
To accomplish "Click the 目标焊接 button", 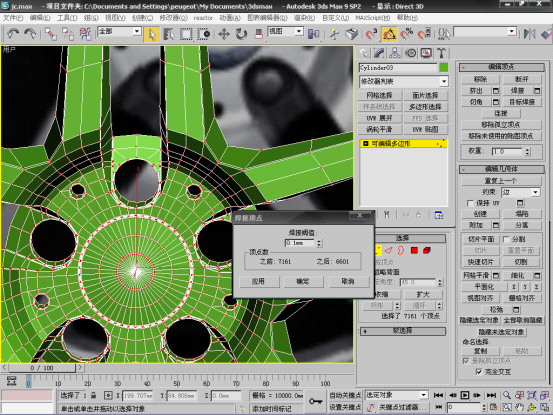I will [x=522, y=102].
